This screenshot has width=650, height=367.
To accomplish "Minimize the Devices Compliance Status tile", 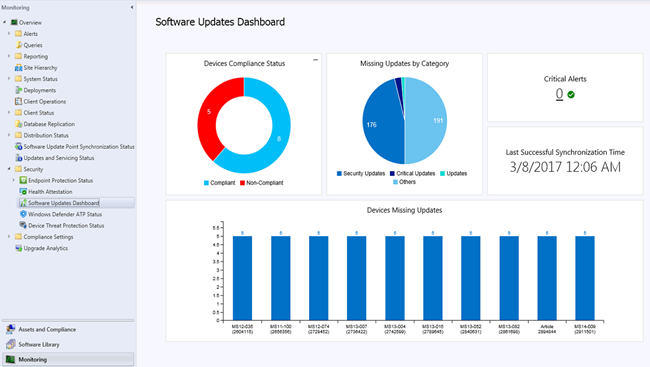I will coord(315,60).
